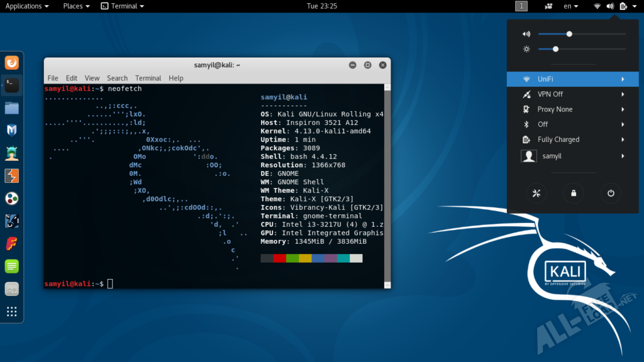Open the Applications menu in top bar

pyautogui.click(x=27, y=6)
